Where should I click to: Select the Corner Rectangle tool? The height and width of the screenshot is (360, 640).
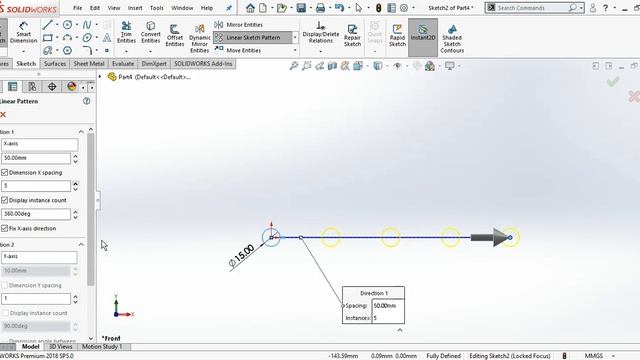[x=48, y=38]
